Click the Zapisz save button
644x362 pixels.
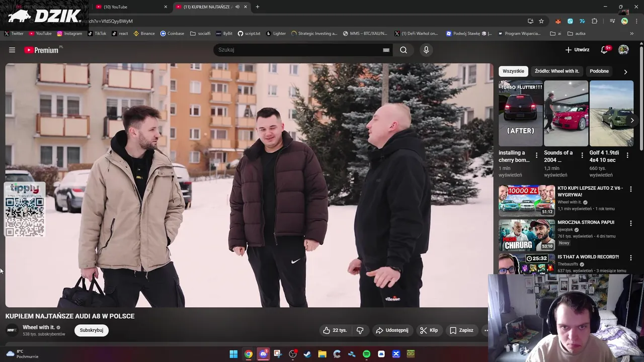point(461,330)
